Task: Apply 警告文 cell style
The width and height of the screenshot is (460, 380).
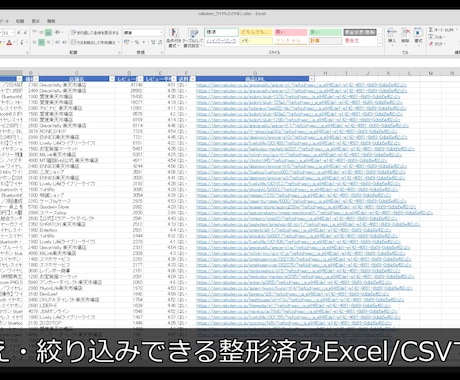Action: (x=360, y=41)
